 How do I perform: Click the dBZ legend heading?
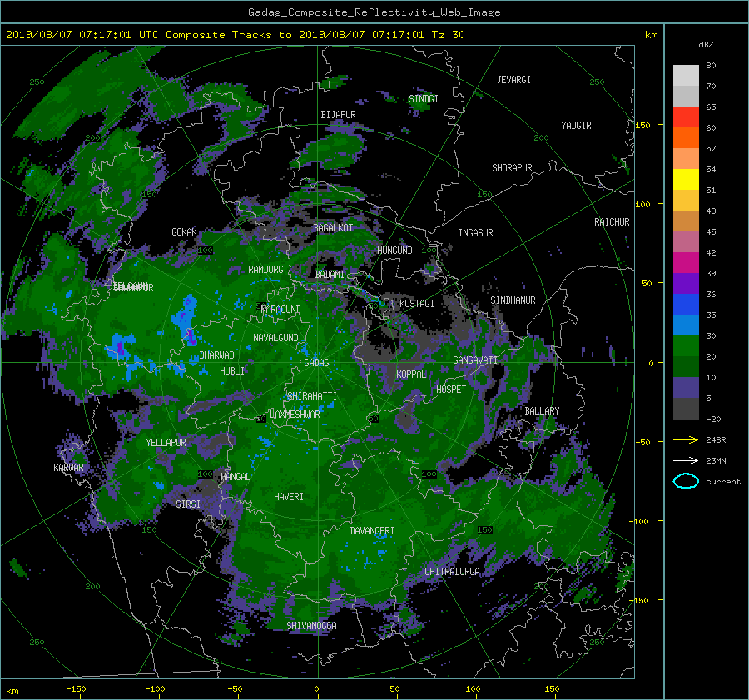point(706,44)
